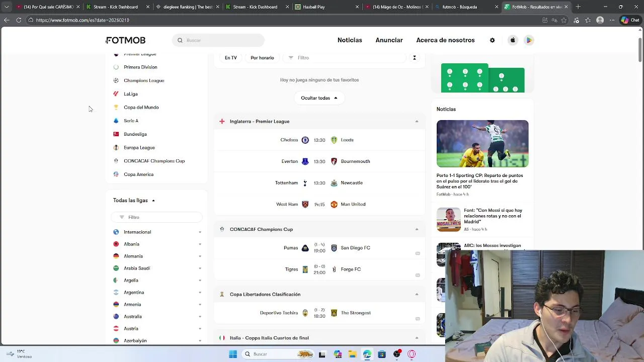644x362 pixels.
Task: Open the browser profile avatar
Action: [600, 20]
